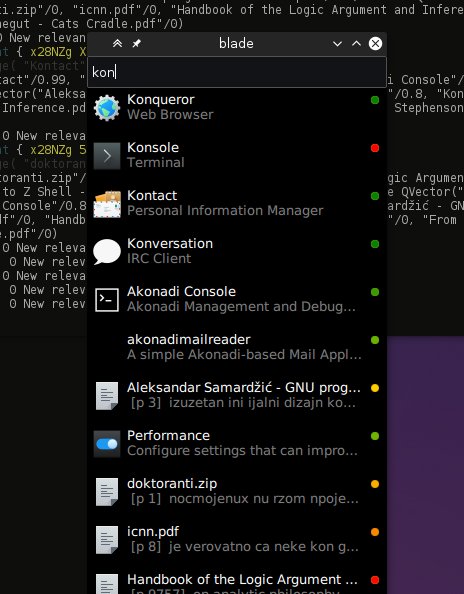The image size is (464, 594).
Task: Open the icnn.pdf result title
Action: [x=153, y=531]
